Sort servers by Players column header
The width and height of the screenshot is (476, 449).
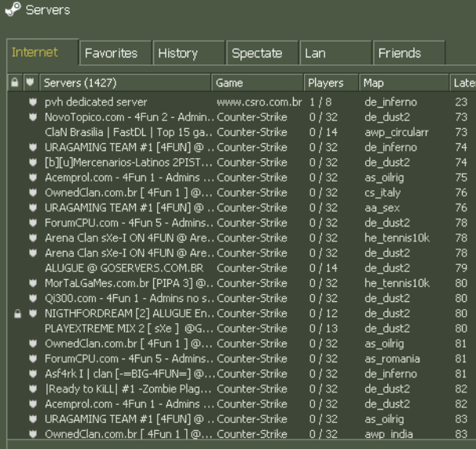pos(325,83)
